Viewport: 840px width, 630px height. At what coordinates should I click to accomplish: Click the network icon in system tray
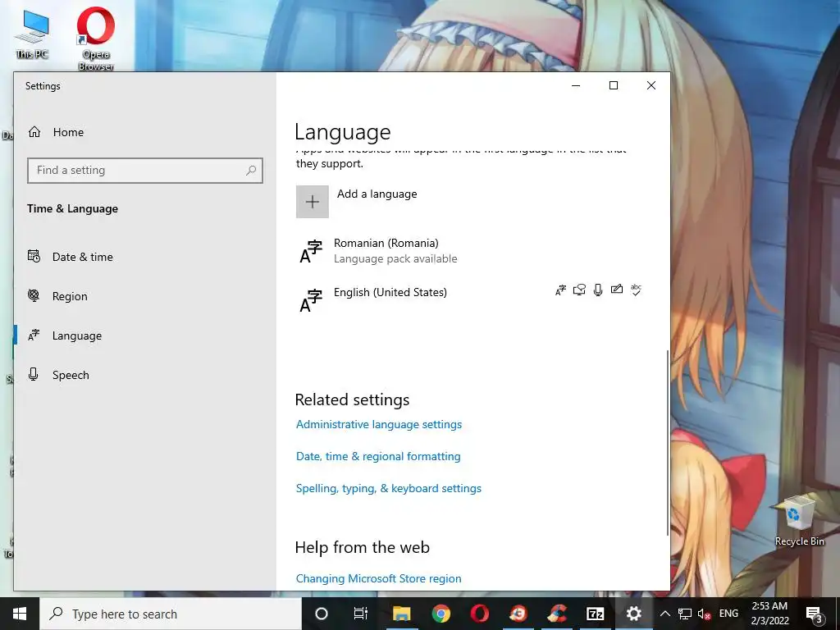684,614
